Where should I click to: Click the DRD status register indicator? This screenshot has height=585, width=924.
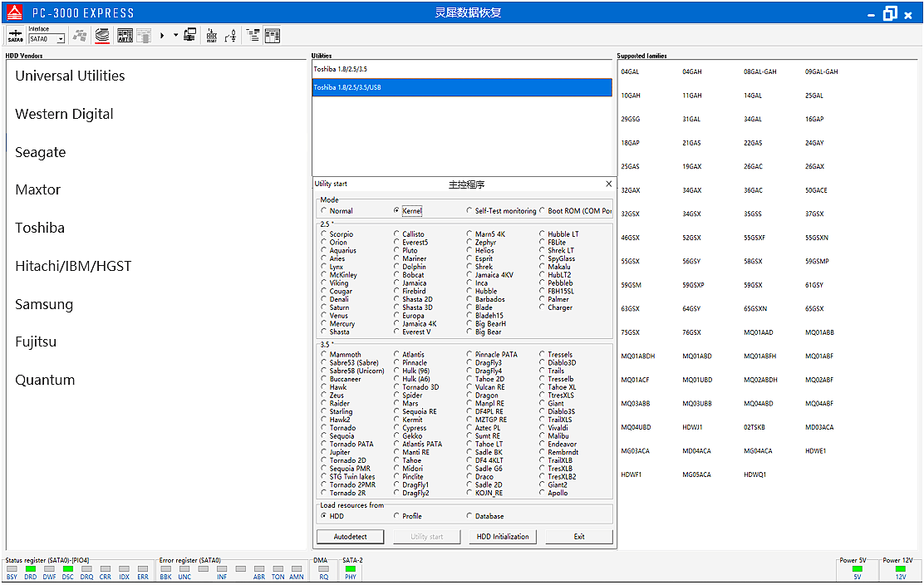(x=31, y=569)
